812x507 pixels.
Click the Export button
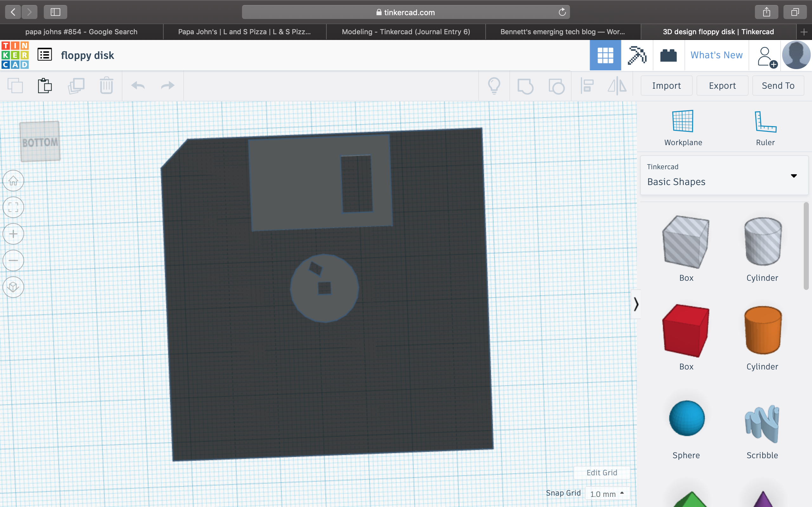click(x=722, y=86)
